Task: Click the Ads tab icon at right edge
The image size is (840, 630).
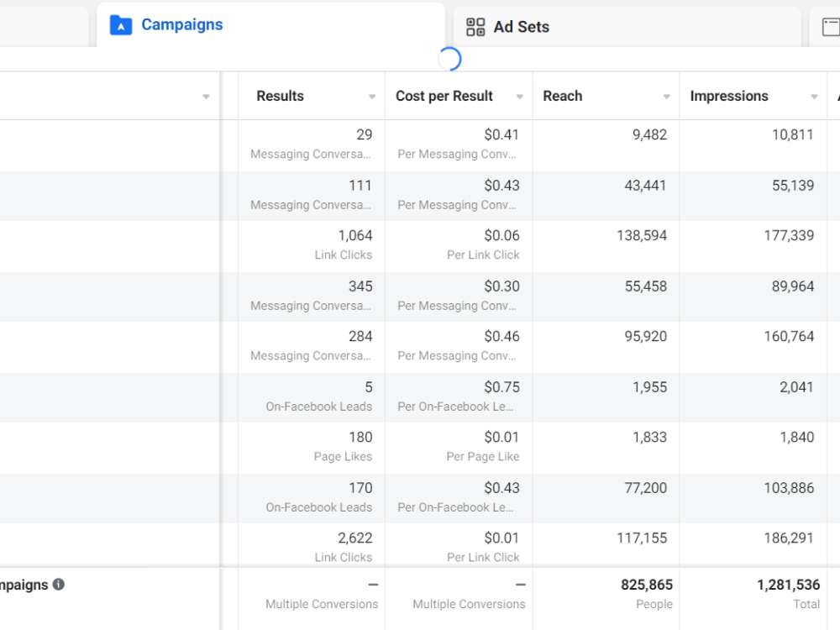Action: coord(831,27)
